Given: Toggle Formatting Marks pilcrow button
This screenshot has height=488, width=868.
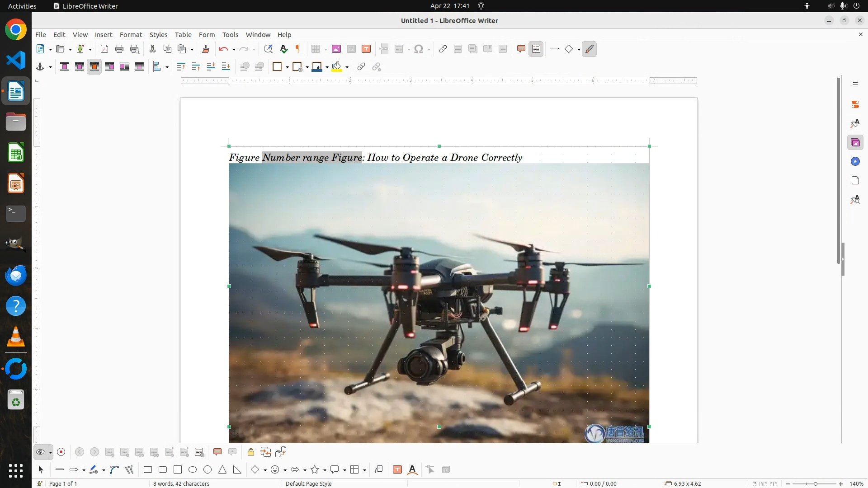Looking at the screenshot, I should (298, 49).
